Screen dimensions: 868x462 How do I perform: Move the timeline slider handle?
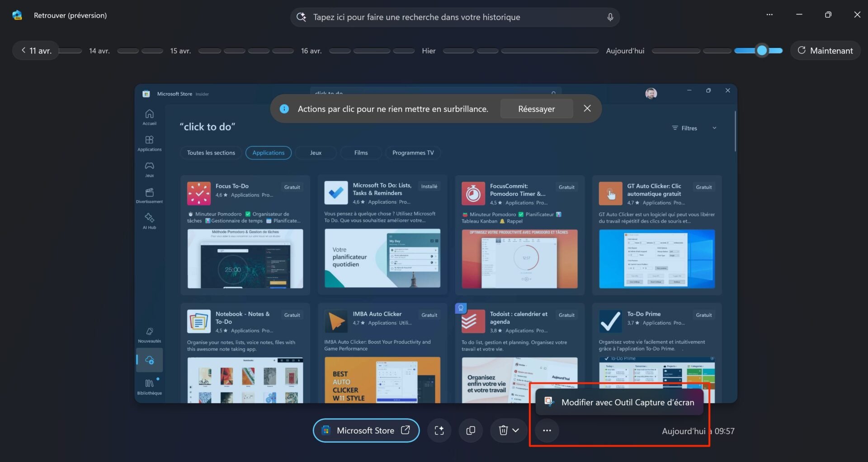pyautogui.click(x=762, y=50)
